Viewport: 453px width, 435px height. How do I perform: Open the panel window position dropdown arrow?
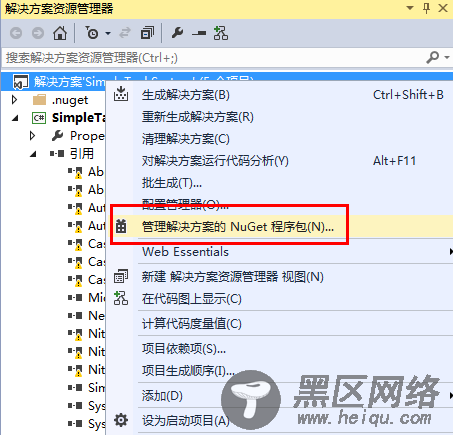point(410,8)
